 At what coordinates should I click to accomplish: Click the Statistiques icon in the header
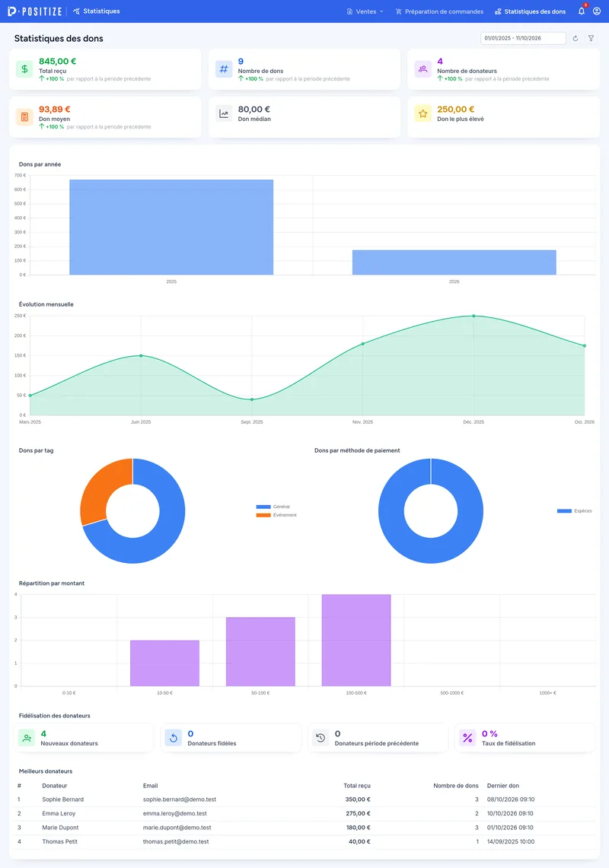pos(76,11)
